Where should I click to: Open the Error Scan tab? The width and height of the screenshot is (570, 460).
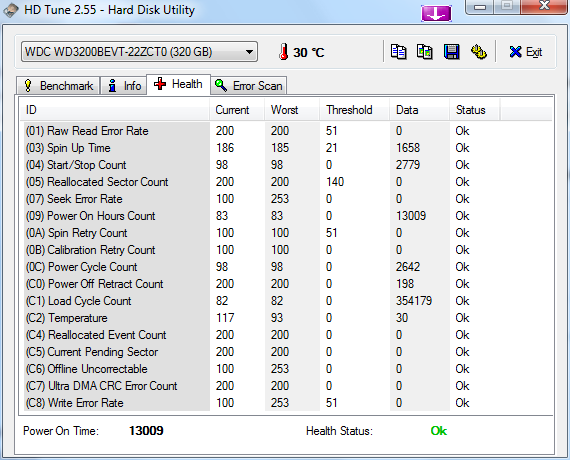tap(249, 86)
